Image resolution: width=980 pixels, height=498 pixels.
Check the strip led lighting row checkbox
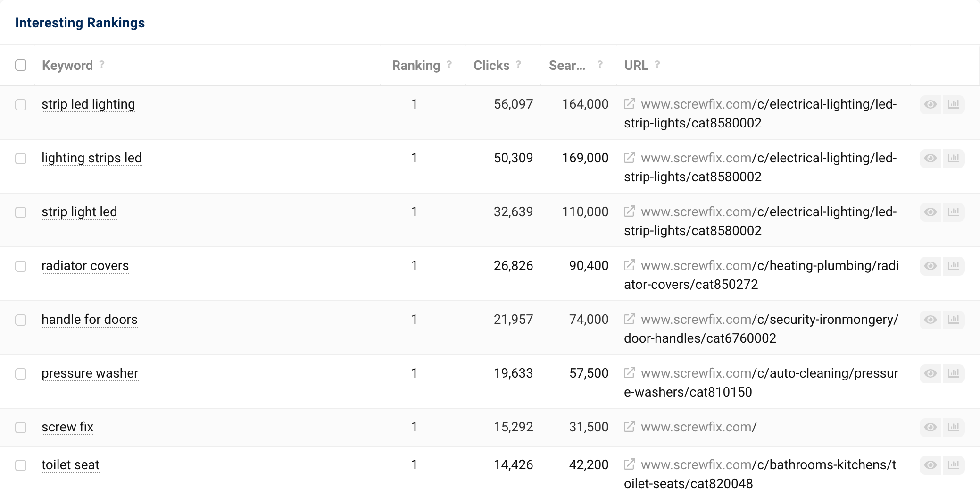pyautogui.click(x=21, y=105)
